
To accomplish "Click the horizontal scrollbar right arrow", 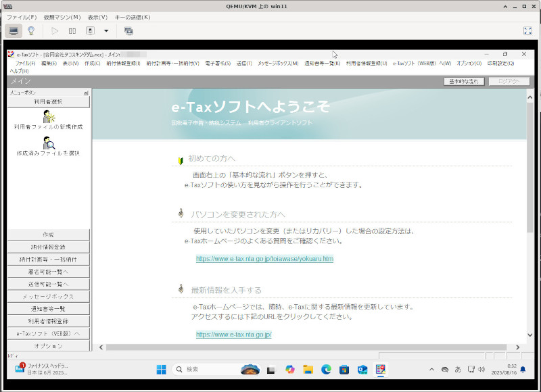I will click(517, 347).
